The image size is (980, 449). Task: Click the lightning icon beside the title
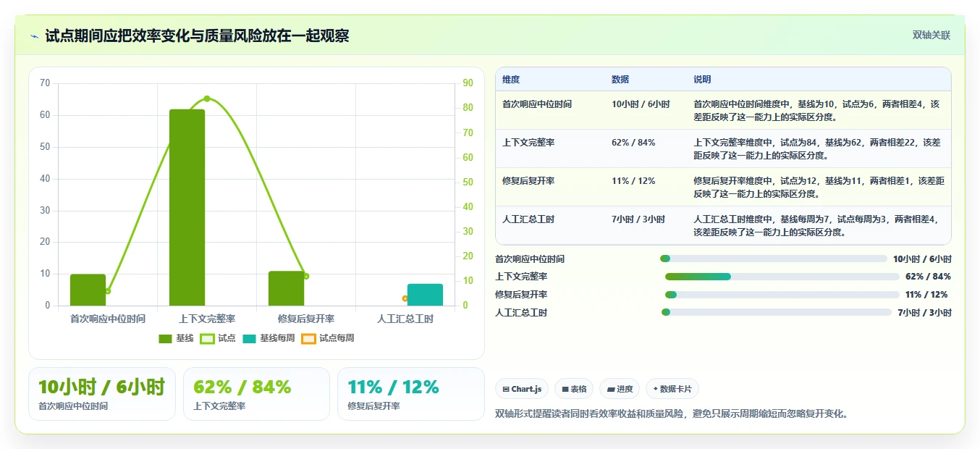click(34, 35)
